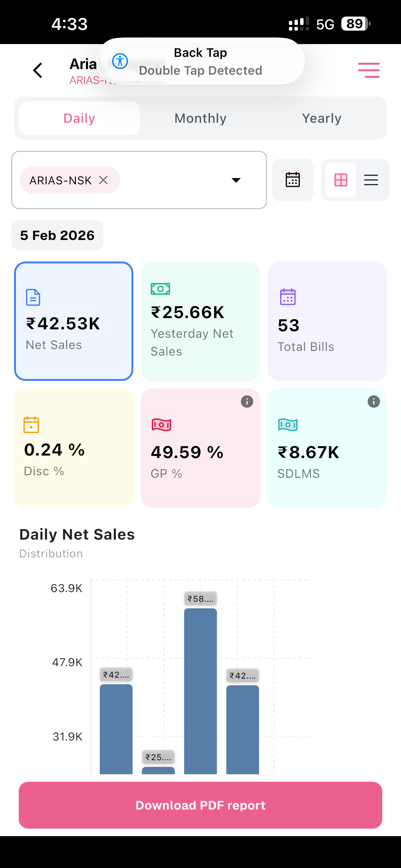Select the Yearly tab
This screenshot has height=868, width=401.
click(322, 118)
